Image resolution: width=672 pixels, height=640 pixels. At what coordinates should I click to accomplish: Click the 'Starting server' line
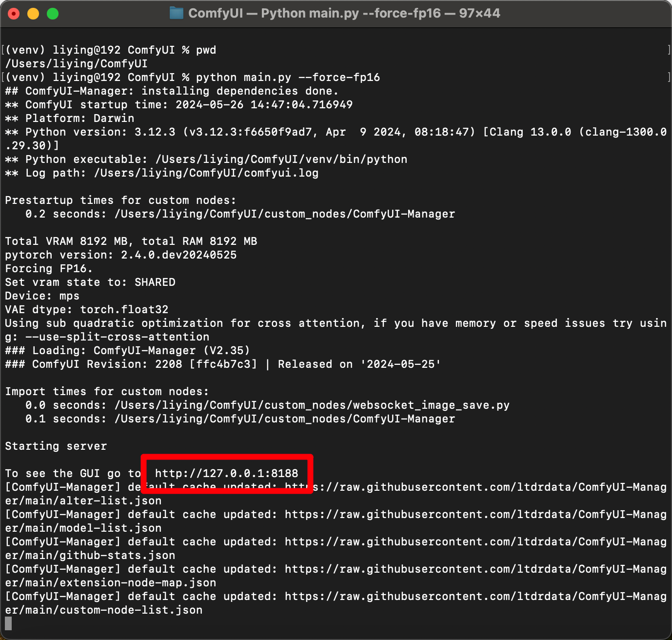(56, 446)
